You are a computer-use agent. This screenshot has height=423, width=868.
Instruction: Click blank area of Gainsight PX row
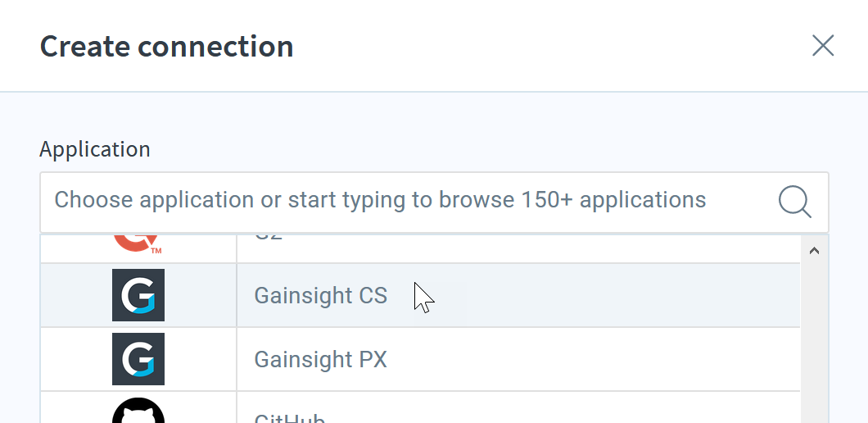592,359
